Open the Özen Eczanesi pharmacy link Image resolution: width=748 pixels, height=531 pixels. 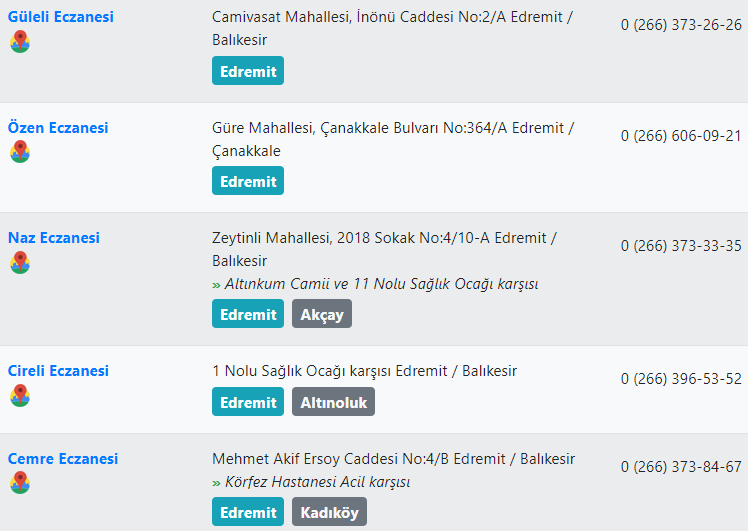click(58, 127)
